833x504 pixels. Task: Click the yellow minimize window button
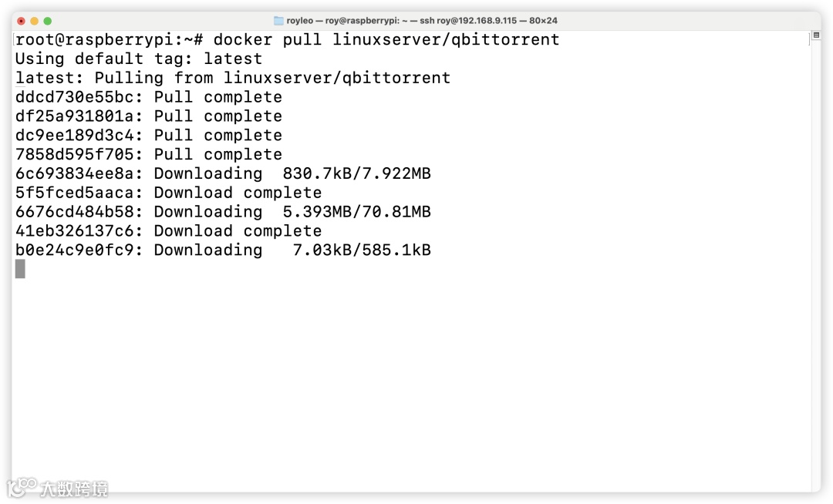(x=35, y=21)
